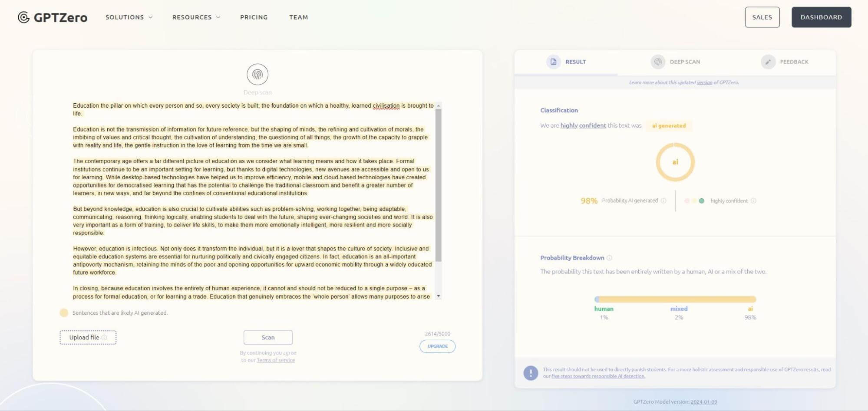Open the updated version link
Viewport: 868px width, 411px height.
(x=704, y=82)
